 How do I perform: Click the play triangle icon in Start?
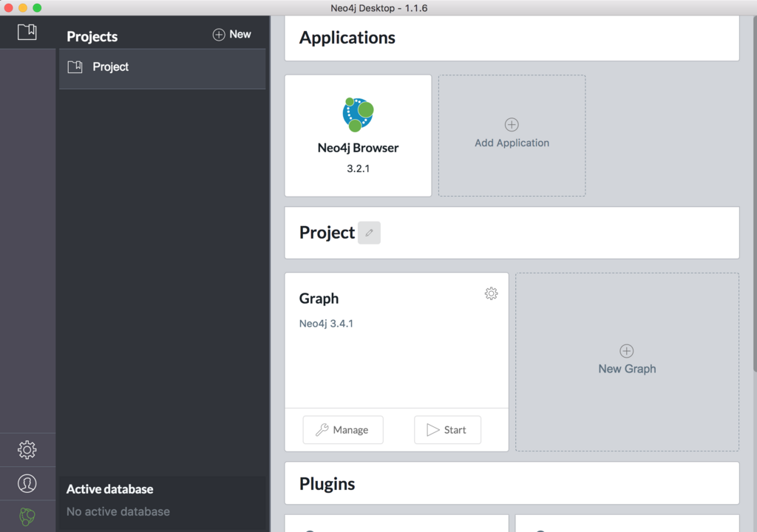point(433,429)
